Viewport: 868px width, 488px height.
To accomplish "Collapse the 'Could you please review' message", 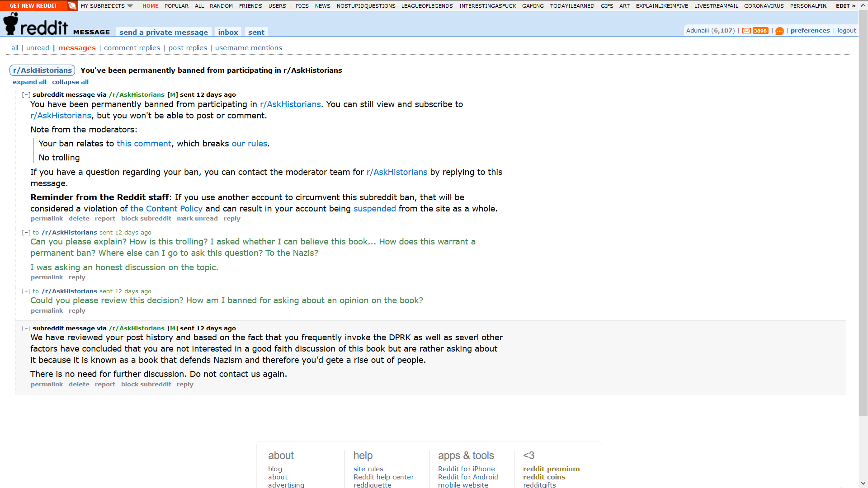I will [26, 291].
